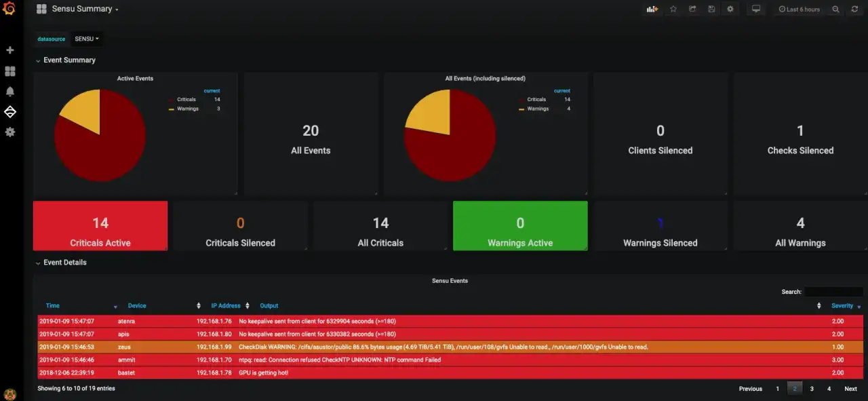Open the Configuration gear in sidebar
The width and height of the screenshot is (868, 401).
click(10, 132)
